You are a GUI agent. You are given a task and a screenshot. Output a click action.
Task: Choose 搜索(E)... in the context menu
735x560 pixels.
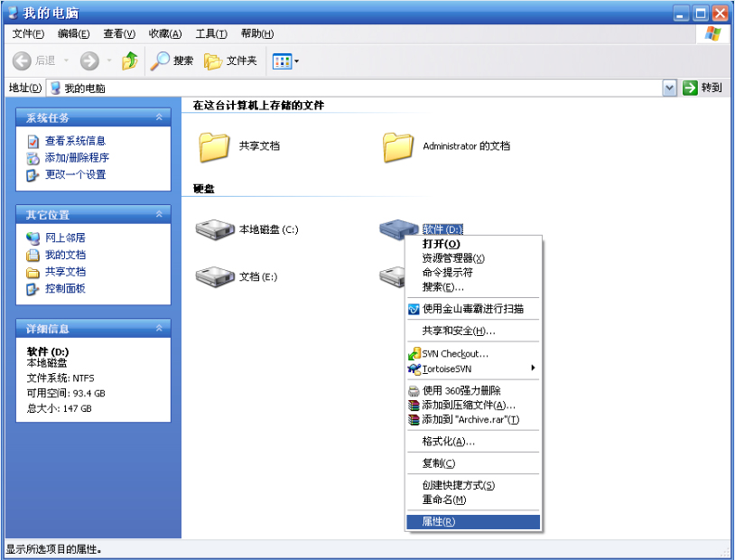click(473, 287)
